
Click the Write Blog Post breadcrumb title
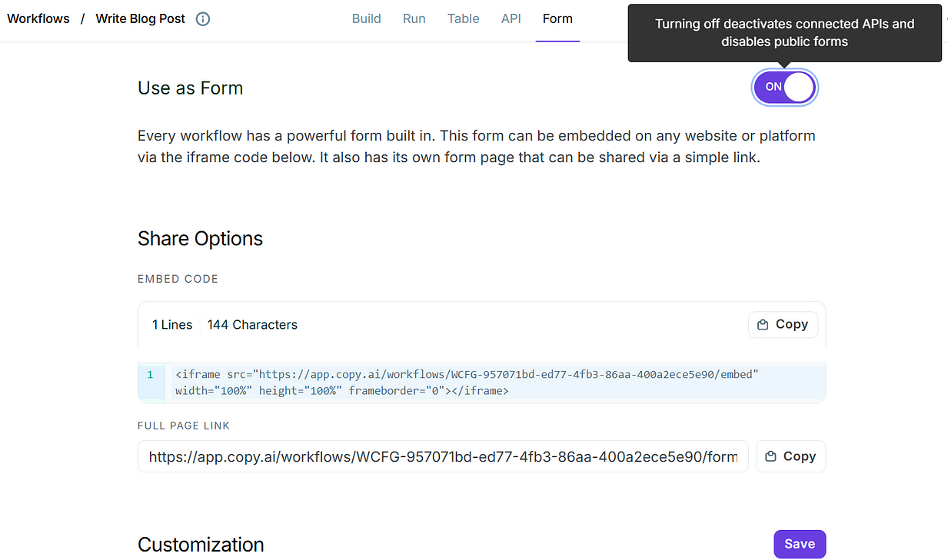coord(140,19)
